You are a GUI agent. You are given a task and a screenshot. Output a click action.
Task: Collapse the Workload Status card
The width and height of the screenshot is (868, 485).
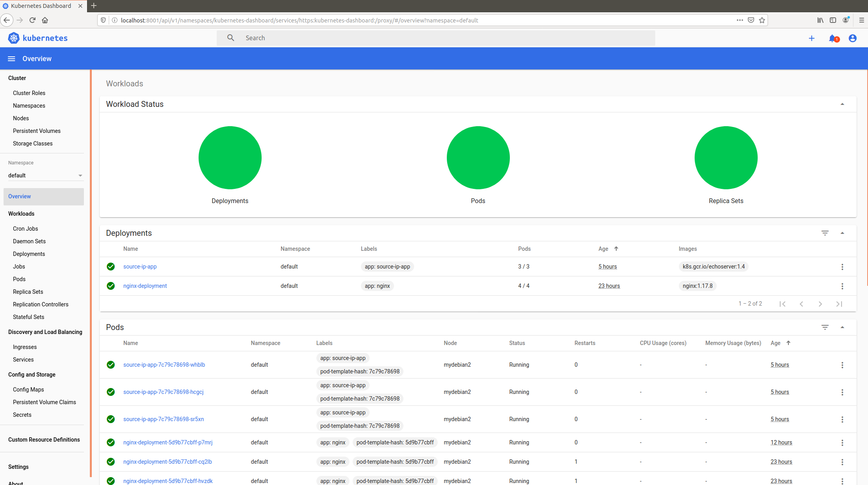842,104
